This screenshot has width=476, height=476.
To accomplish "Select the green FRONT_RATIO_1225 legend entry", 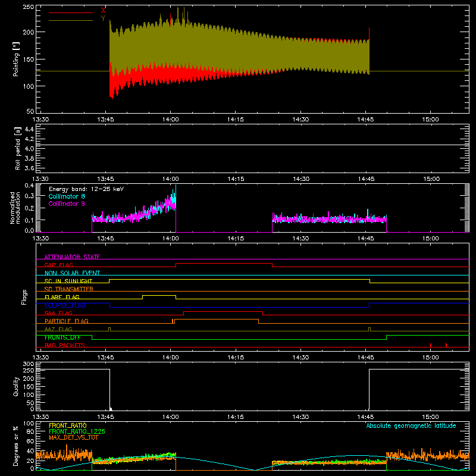I will (77, 431).
